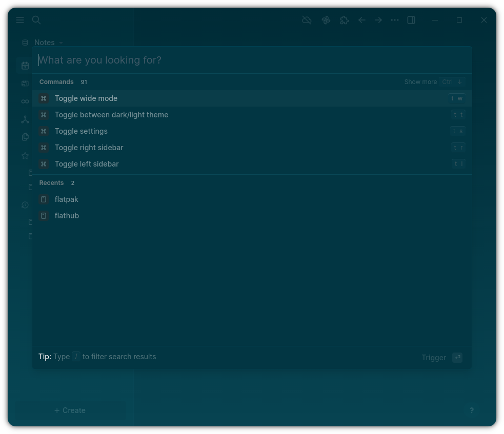504x434 pixels.
Task: Select Toggle between dark/light theme command
Action: [x=111, y=115]
